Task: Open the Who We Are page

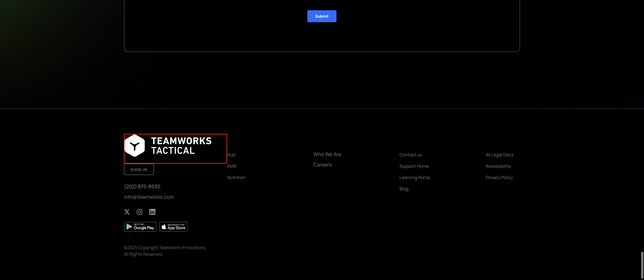Action: 327,154
